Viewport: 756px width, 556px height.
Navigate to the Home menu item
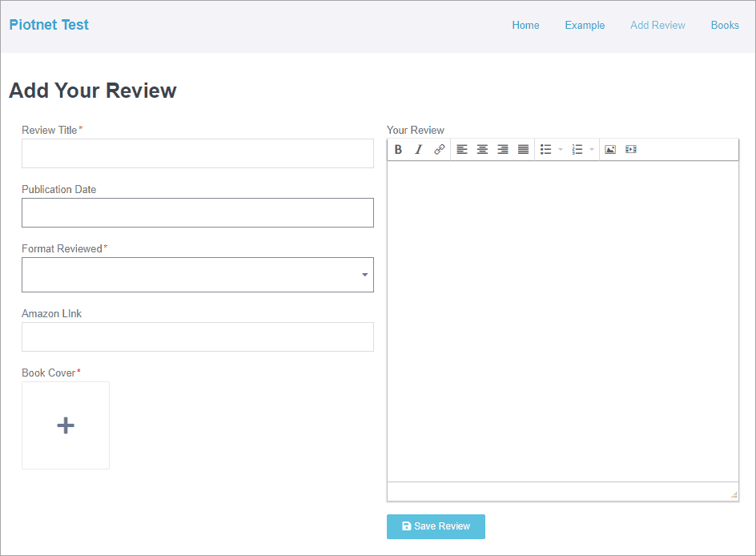525,25
